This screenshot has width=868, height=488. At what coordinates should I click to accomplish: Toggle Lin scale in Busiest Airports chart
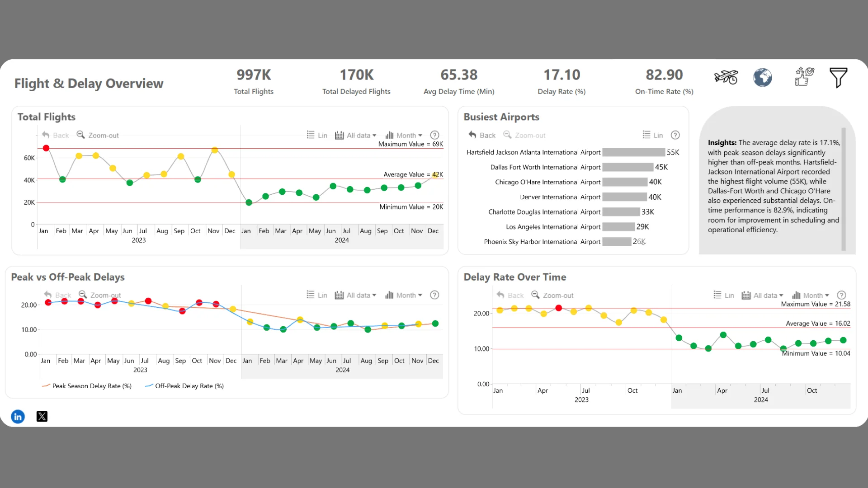(x=653, y=135)
